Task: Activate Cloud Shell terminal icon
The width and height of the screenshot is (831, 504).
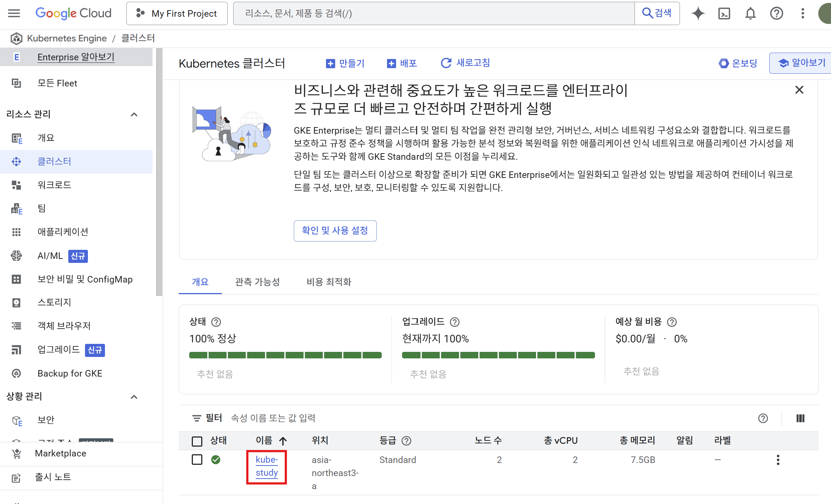Action: [x=724, y=13]
